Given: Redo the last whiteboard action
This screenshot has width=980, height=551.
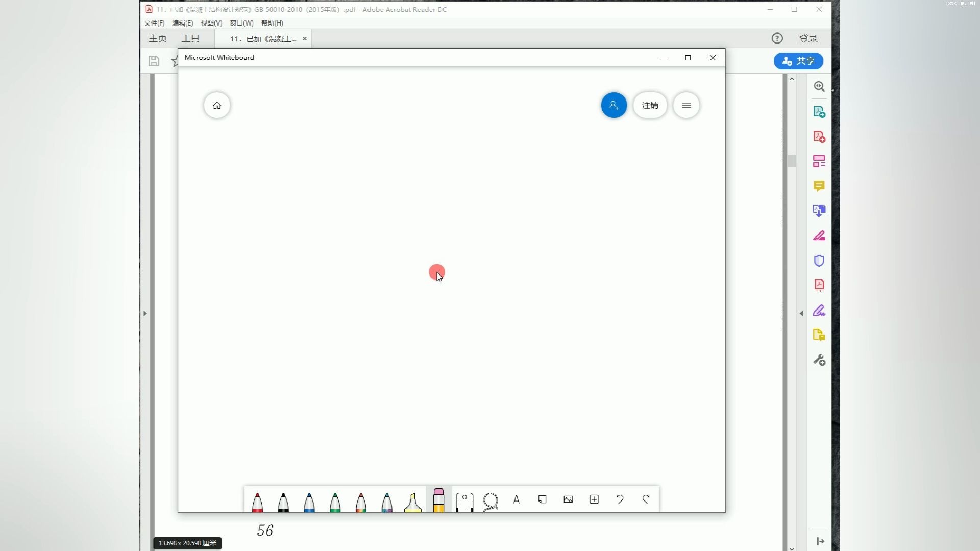Looking at the screenshot, I should click(x=646, y=499).
